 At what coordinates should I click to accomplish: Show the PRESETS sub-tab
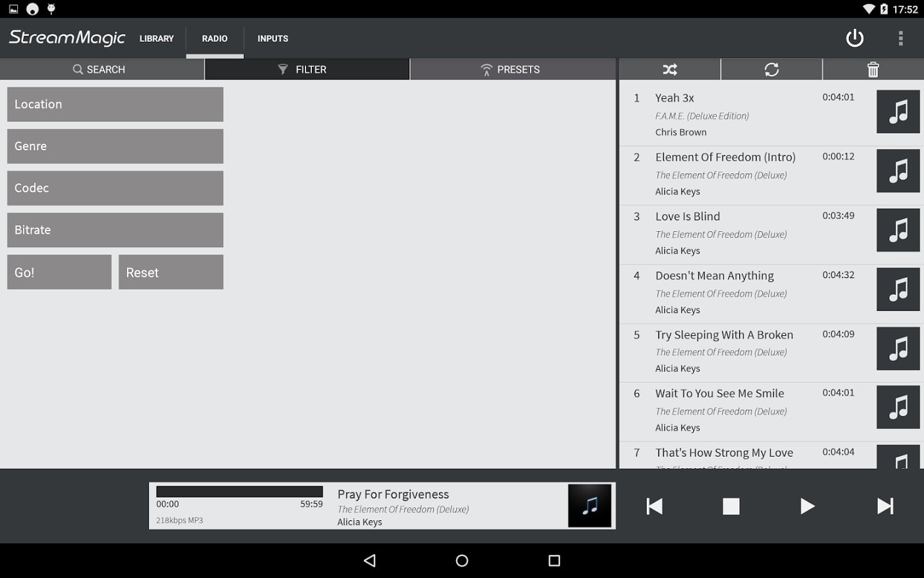coord(513,69)
